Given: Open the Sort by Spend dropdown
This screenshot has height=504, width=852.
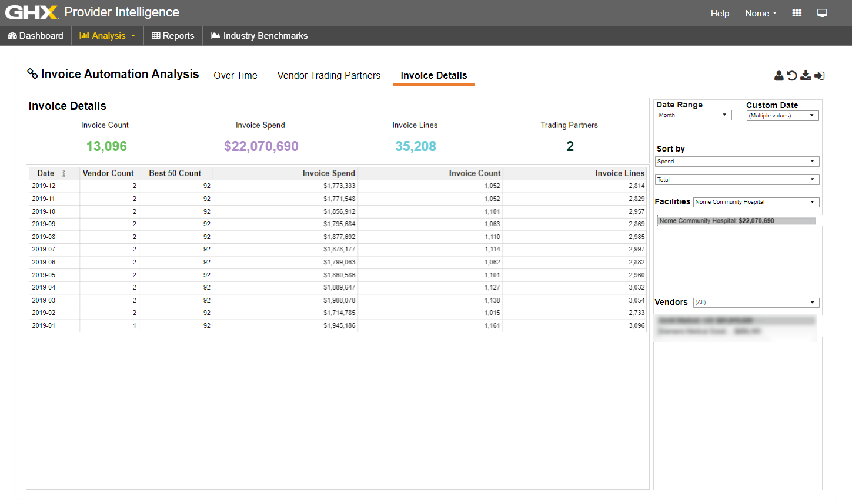Looking at the screenshot, I should (x=737, y=162).
